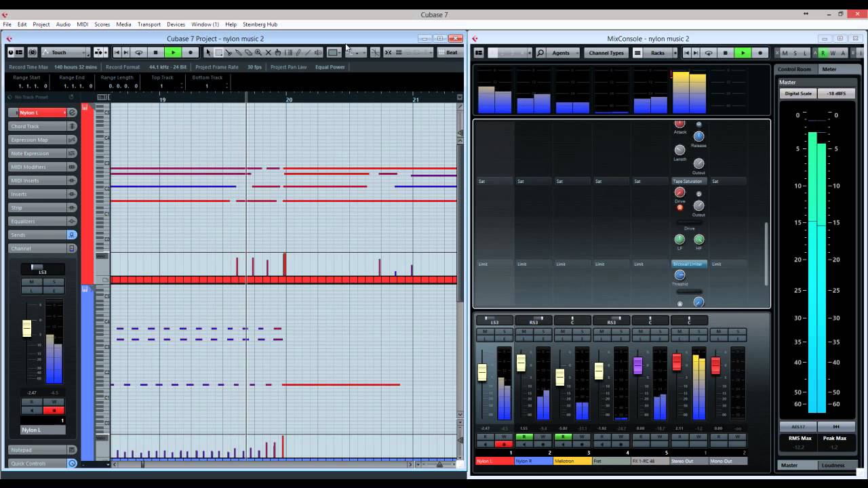Toggle global Read automation R in MixConsole toolbar

pyautogui.click(x=823, y=53)
